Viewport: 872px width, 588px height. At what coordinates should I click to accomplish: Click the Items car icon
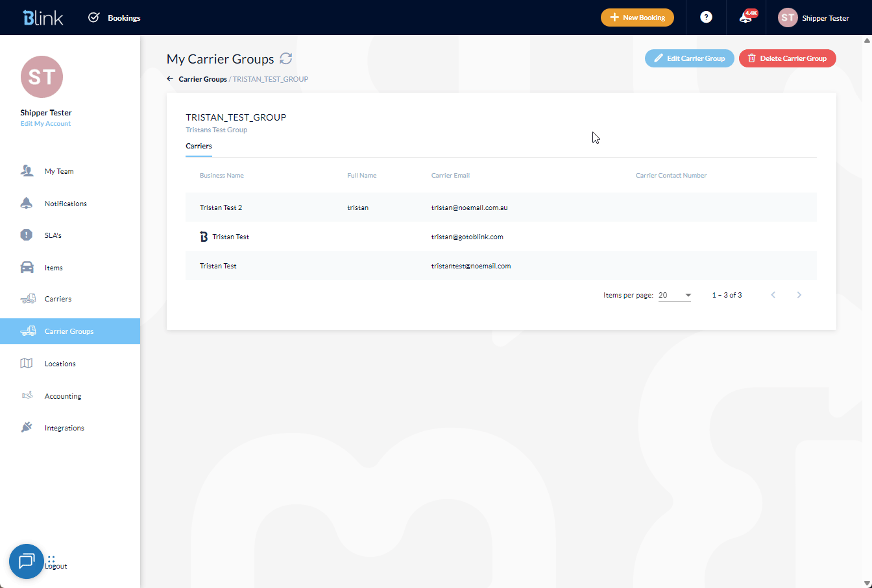click(27, 267)
